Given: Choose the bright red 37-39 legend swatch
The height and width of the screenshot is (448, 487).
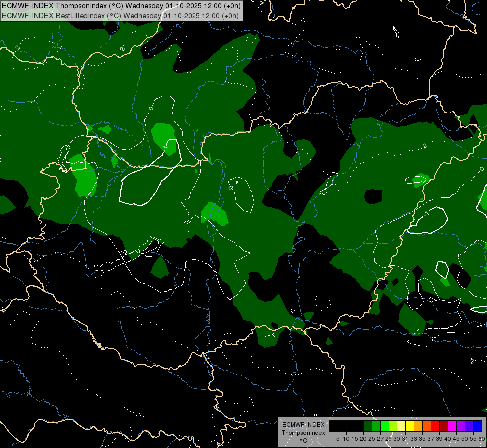Looking at the screenshot, I should (x=435, y=426).
